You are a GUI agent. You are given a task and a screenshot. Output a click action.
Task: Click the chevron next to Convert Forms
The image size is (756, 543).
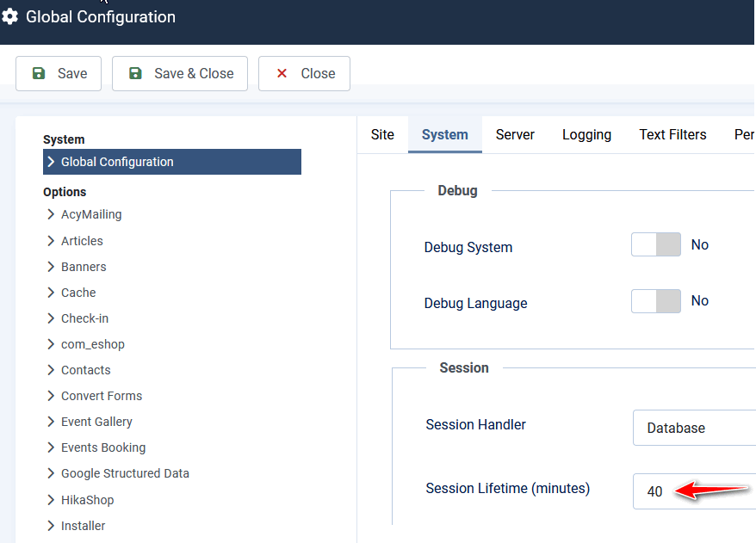click(x=51, y=396)
